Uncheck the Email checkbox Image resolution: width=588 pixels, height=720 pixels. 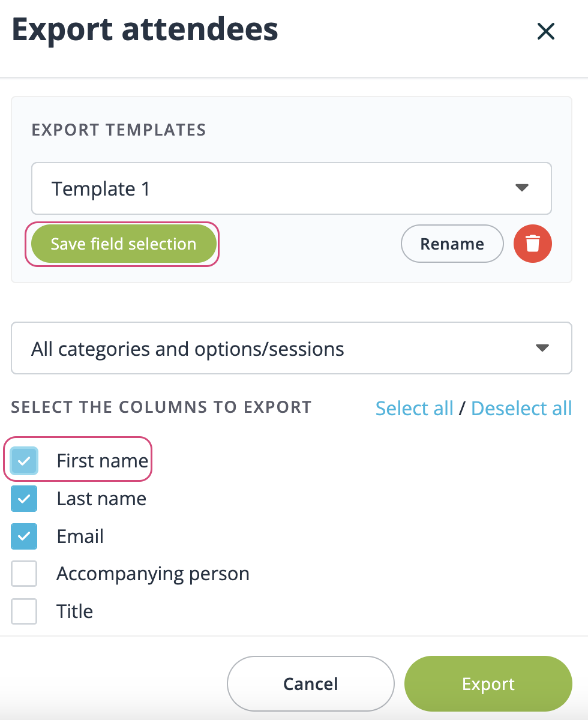pyautogui.click(x=24, y=536)
